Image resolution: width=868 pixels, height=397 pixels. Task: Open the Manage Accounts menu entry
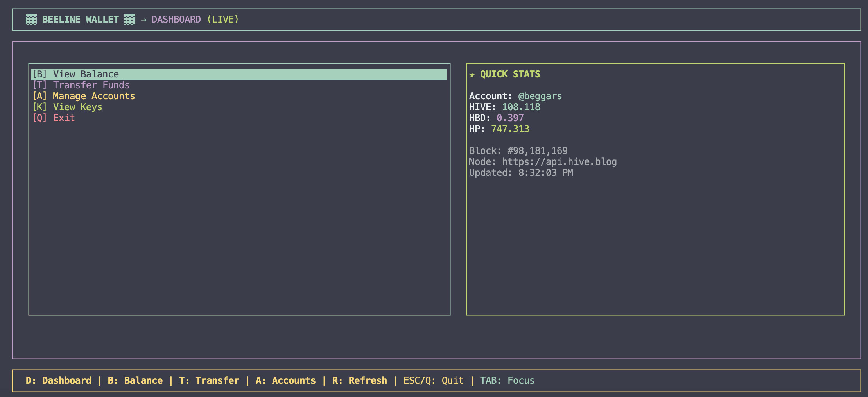pos(84,96)
